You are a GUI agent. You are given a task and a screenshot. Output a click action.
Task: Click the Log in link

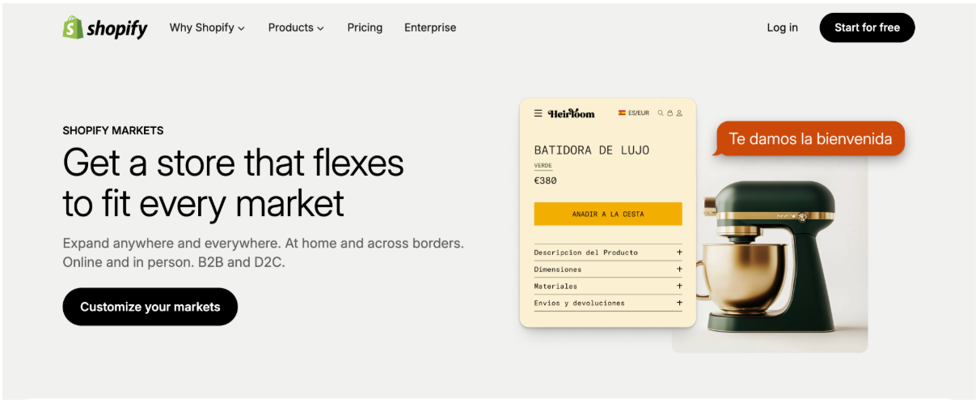click(x=782, y=28)
